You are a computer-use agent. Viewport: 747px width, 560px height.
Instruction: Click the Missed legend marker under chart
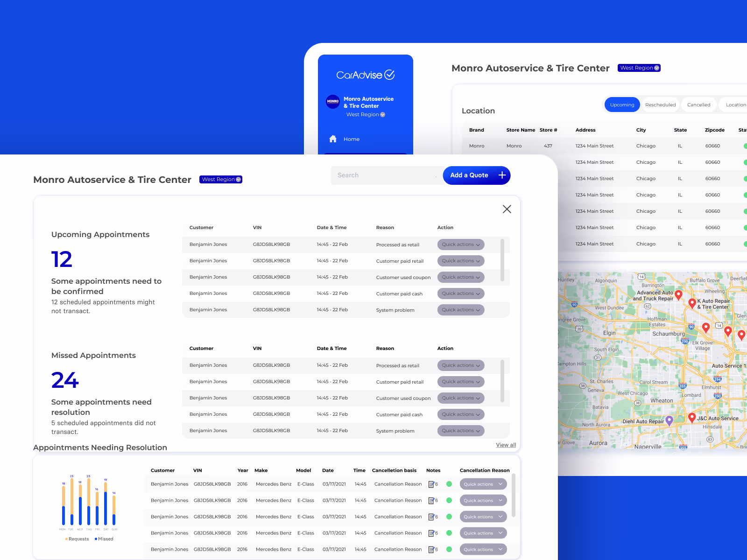point(96,539)
